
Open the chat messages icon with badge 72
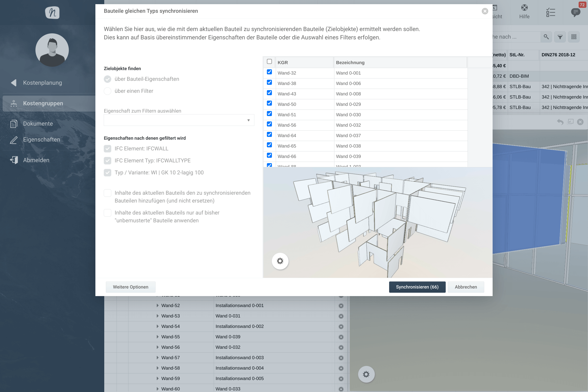(x=575, y=12)
